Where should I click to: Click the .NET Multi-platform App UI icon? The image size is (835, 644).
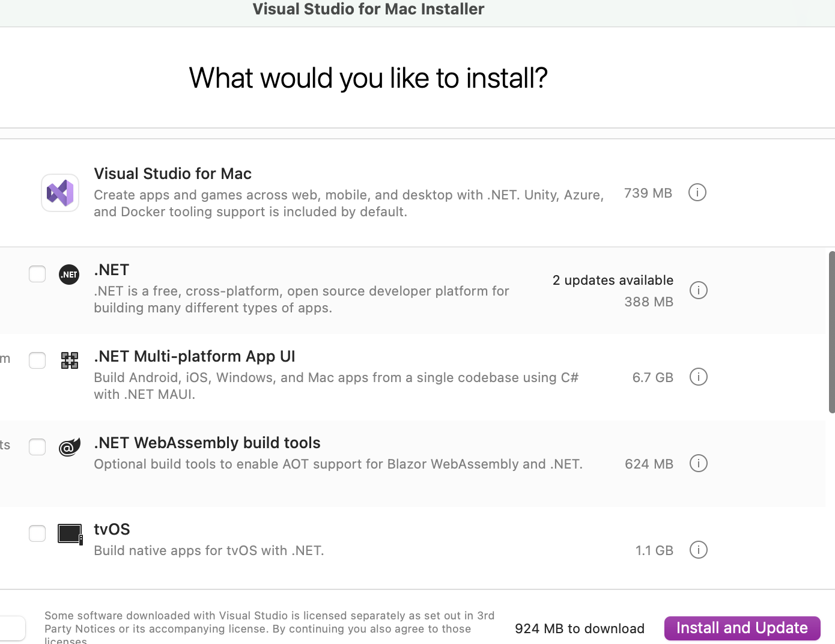pyautogui.click(x=70, y=360)
